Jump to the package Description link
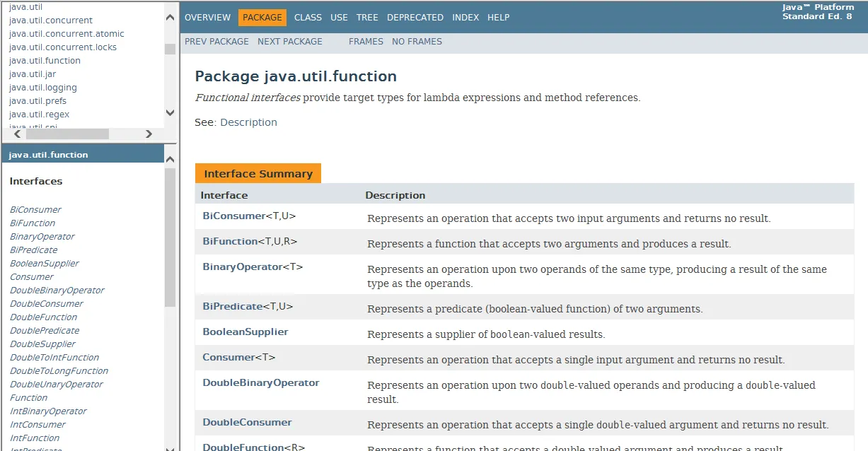Screen dimensions: 868x451 (x=248, y=122)
